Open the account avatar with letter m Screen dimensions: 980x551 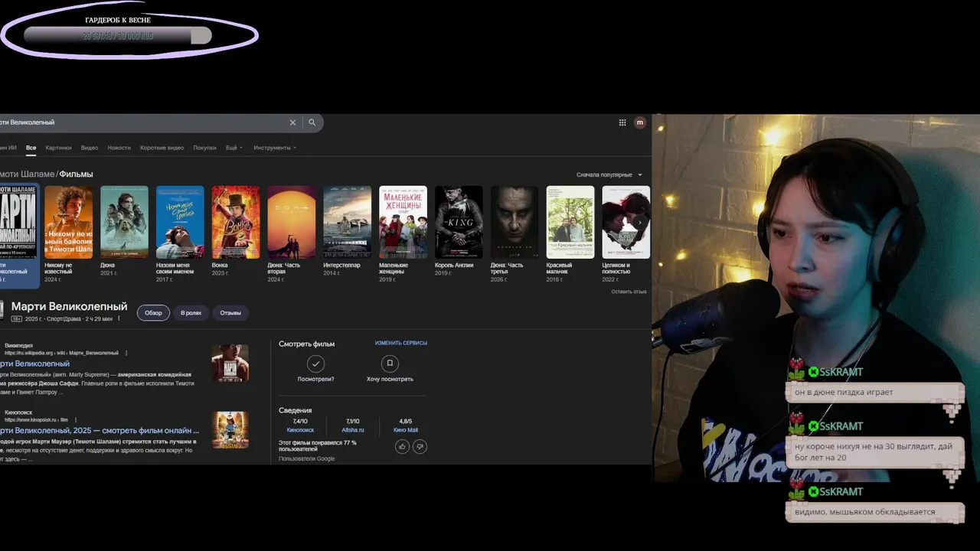tap(640, 122)
